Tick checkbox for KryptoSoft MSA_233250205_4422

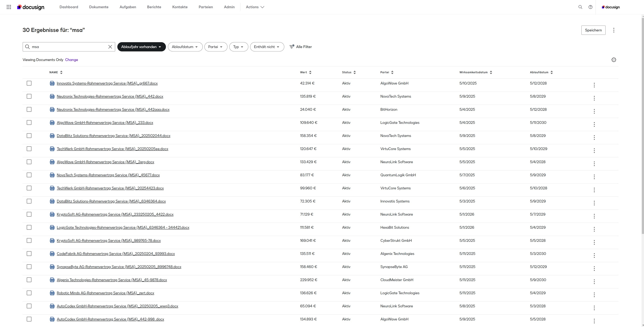point(29,214)
